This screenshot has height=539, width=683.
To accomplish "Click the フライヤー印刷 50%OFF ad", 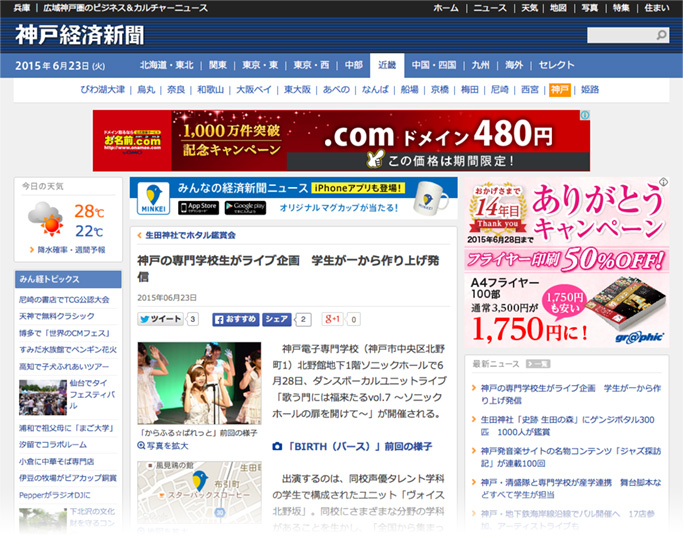I will pos(566,262).
